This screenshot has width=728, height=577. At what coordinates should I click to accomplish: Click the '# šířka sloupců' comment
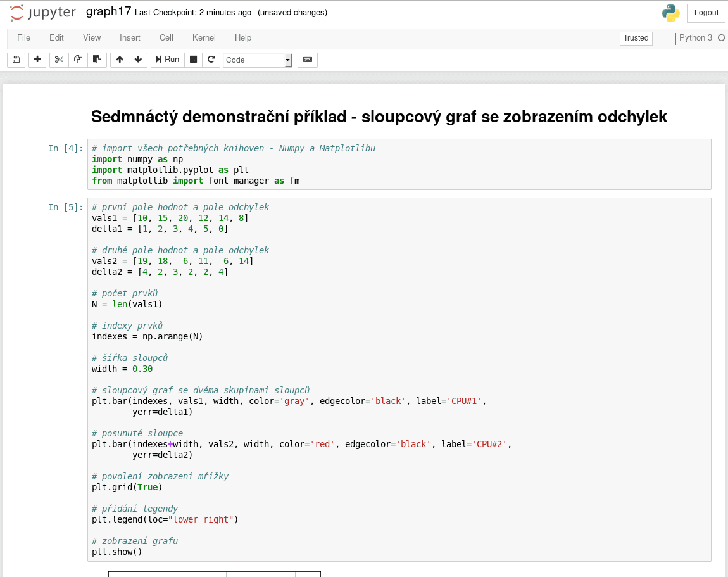[x=130, y=358]
